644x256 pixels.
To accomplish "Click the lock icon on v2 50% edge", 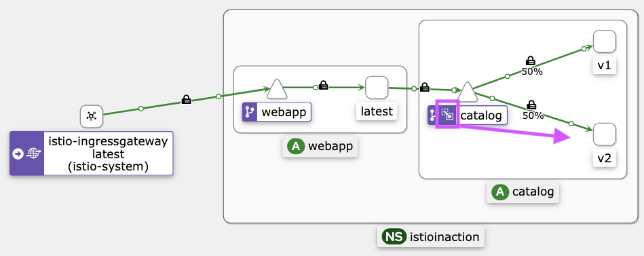I will point(531,105).
